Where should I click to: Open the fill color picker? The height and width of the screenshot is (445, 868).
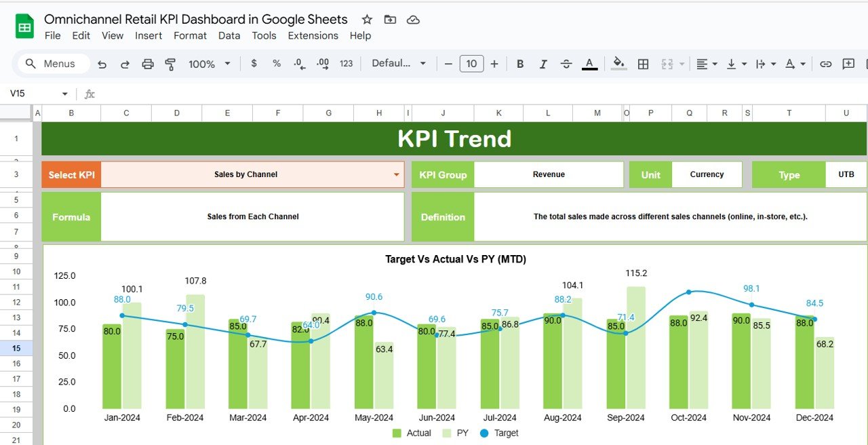[x=618, y=64]
